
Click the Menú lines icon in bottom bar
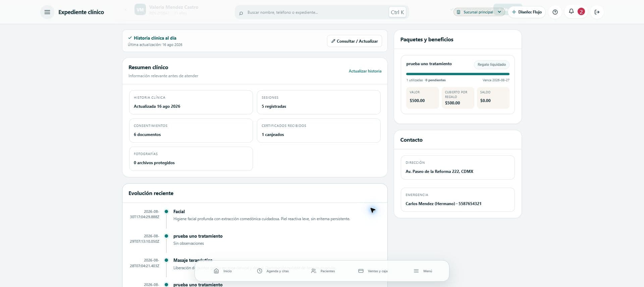tap(416, 271)
